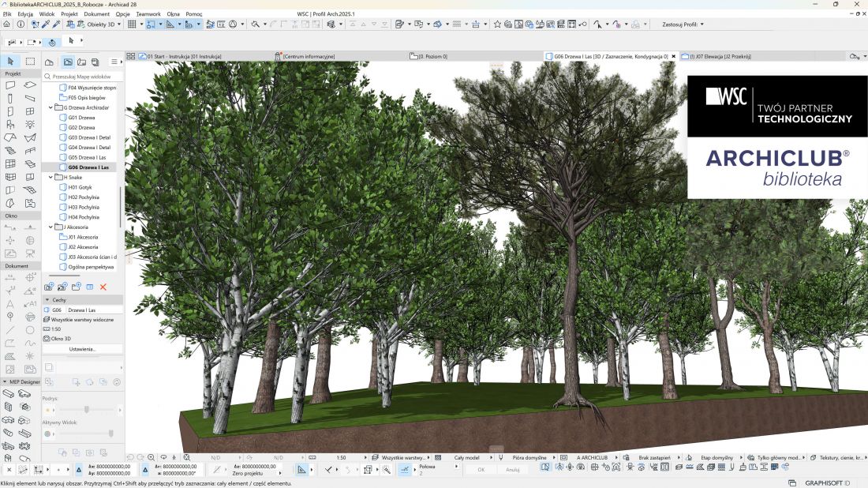Image resolution: width=868 pixels, height=488 pixels.
Task: Open the G05 Drzewa i Las view
Action: click(87, 157)
